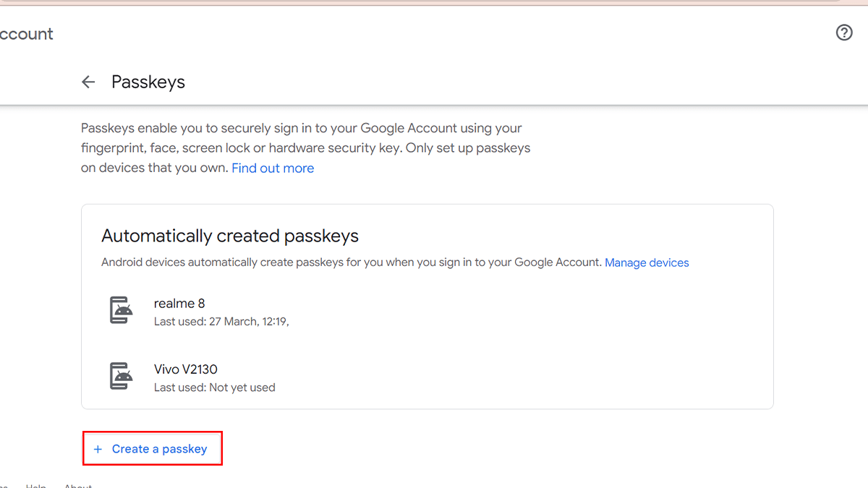Click realme 8 last used date text

pyautogui.click(x=221, y=322)
